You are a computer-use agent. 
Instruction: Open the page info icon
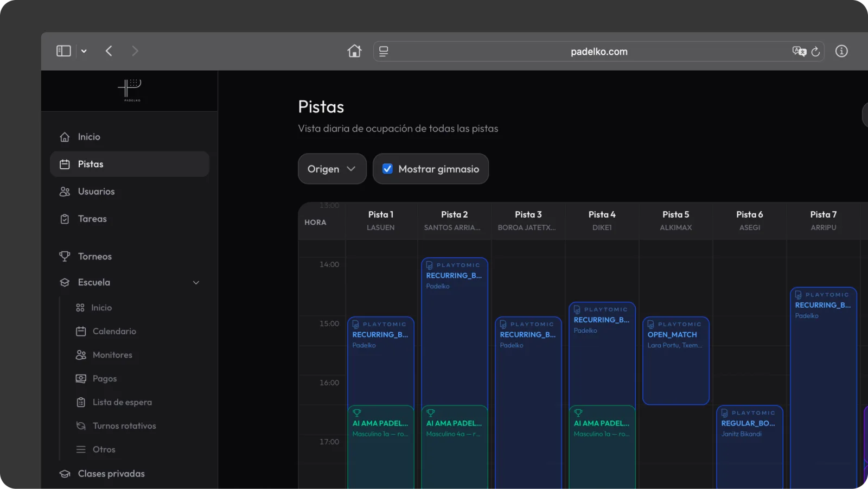tap(841, 51)
